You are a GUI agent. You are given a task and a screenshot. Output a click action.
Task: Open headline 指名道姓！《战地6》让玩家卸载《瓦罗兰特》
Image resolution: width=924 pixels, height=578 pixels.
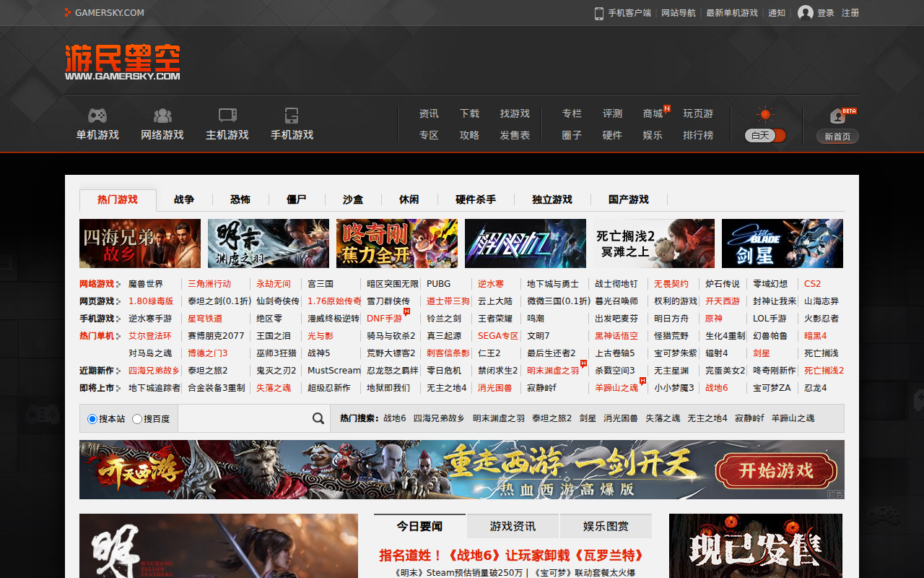coord(511,556)
